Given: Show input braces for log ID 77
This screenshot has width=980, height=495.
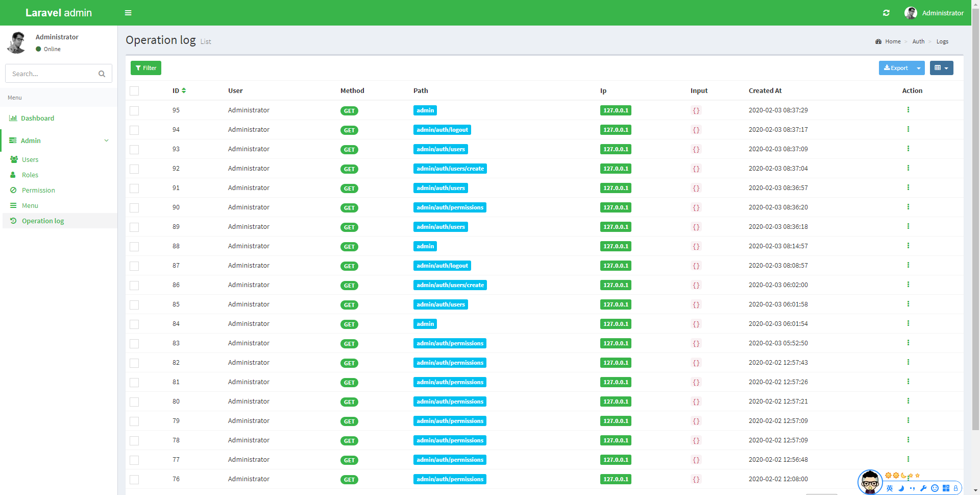Looking at the screenshot, I should (696, 460).
